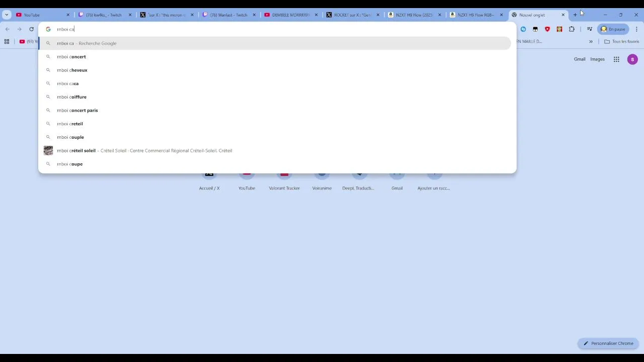Open the tab search dropdown arrow
This screenshot has width=644, height=362.
pyautogui.click(x=7, y=15)
